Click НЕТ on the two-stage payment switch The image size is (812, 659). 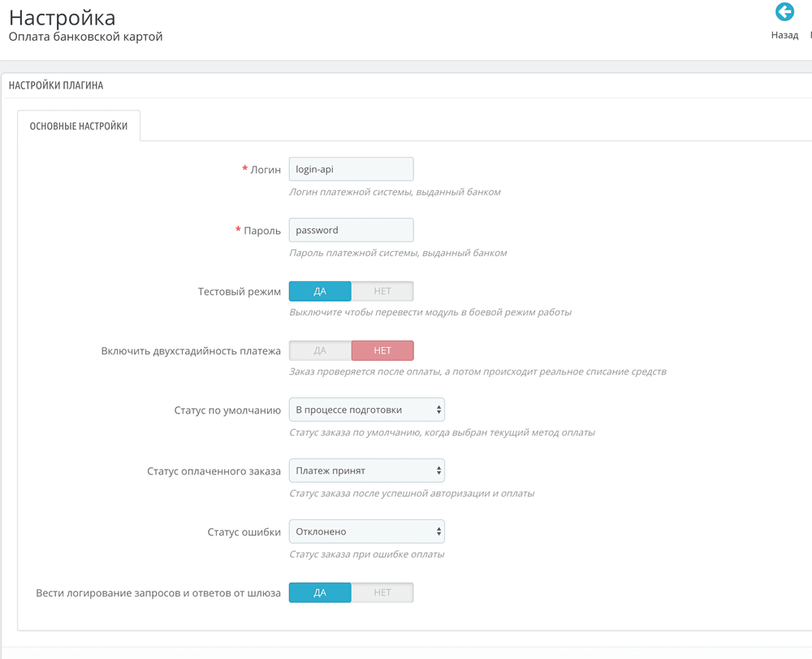pyautogui.click(x=382, y=350)
